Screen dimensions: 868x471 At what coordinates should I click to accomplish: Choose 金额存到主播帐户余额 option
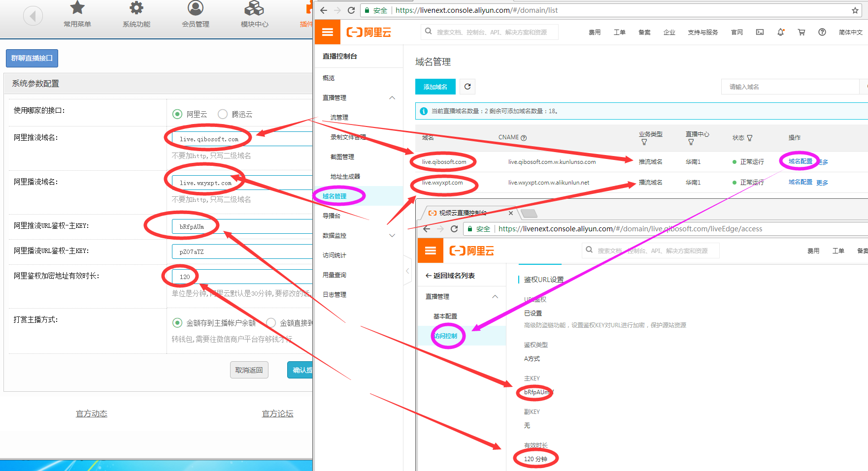click(177, 323)
